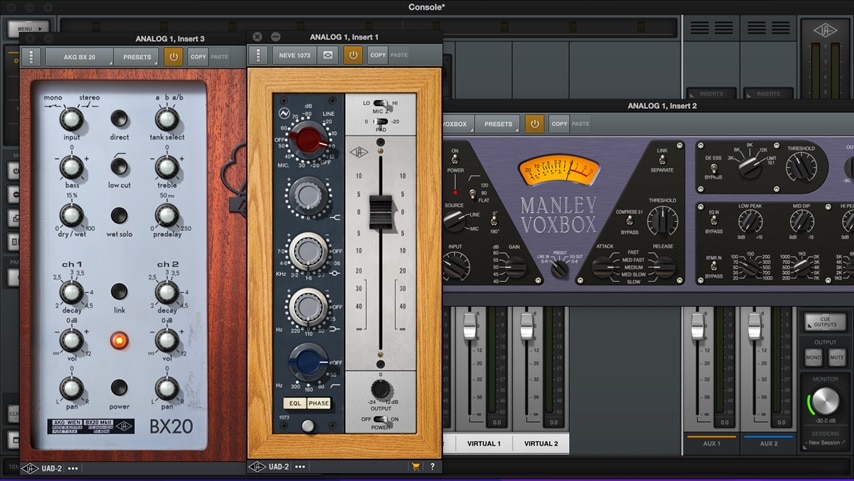Open help with the question mark icon

(x=432, y=467)
